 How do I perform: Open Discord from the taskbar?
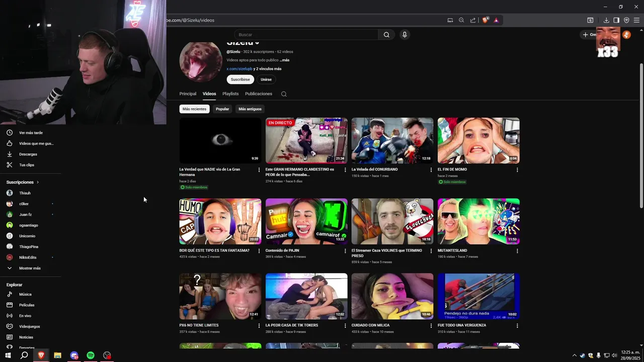click(74, 355)
